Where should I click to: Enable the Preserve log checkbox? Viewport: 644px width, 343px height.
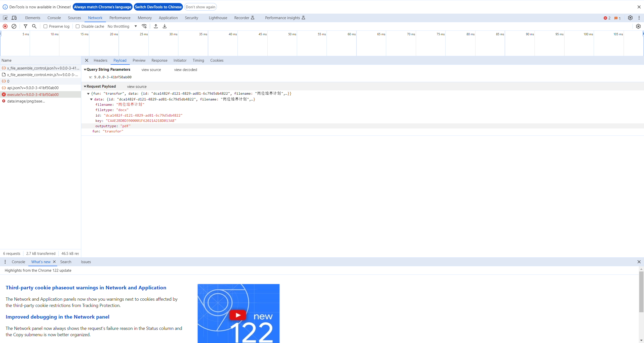coord(45,26)
